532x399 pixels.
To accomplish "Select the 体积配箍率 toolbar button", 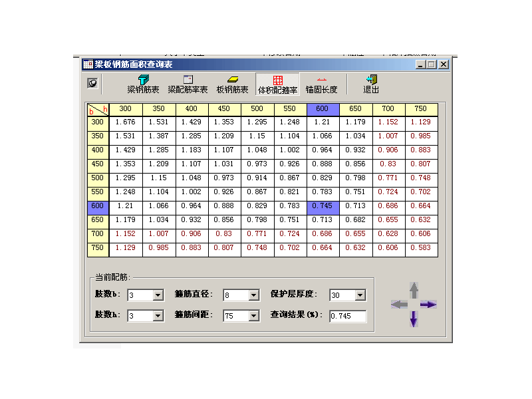I will 277,84.
